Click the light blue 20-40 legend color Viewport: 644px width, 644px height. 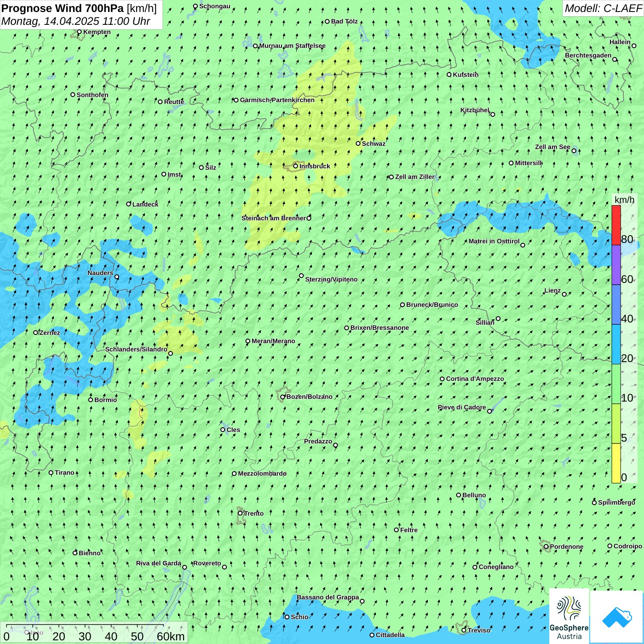click(x=616, y=345)
